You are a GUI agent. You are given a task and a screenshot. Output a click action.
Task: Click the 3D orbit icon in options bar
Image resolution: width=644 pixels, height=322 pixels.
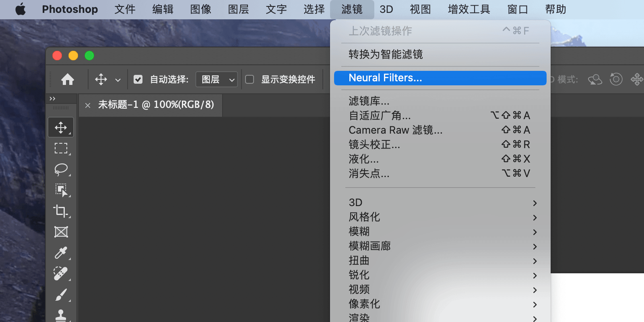[595, 79]
